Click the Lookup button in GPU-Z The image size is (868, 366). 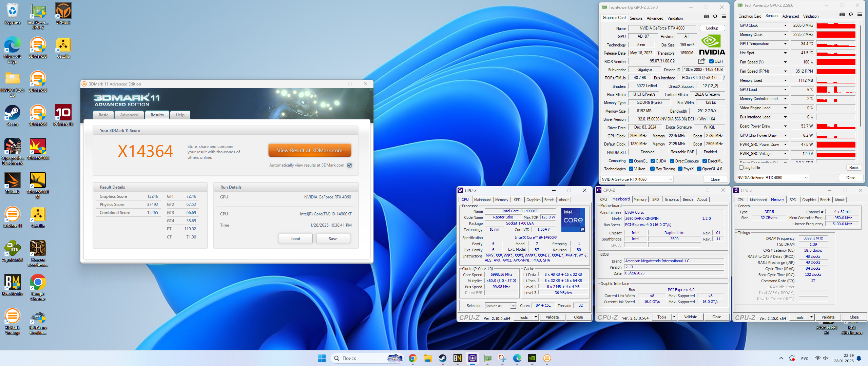point(712,28)
